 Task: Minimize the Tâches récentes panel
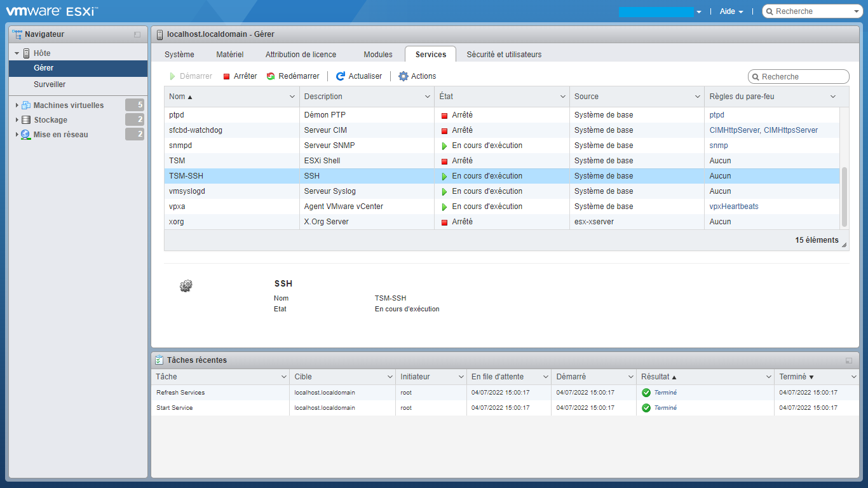point(849,360)
